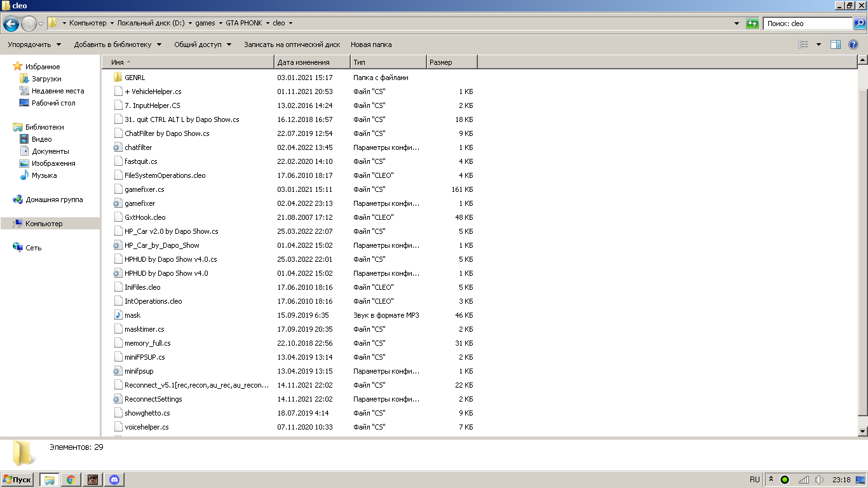Image resolution: width=868 pixels, height=488 pixels.
Task: Select Библиотеки in navigation pane
Action: (44, 127)
